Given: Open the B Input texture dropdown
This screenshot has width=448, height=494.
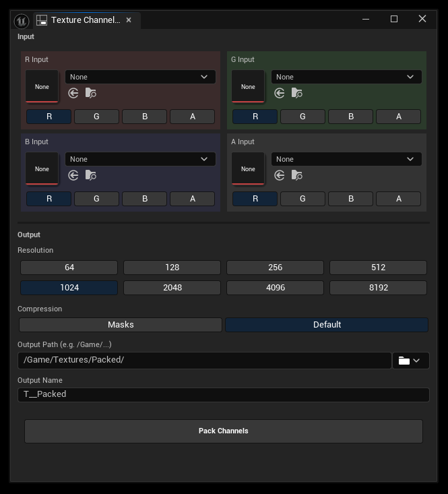Looking at the screenshot, I should pos(140,159).
